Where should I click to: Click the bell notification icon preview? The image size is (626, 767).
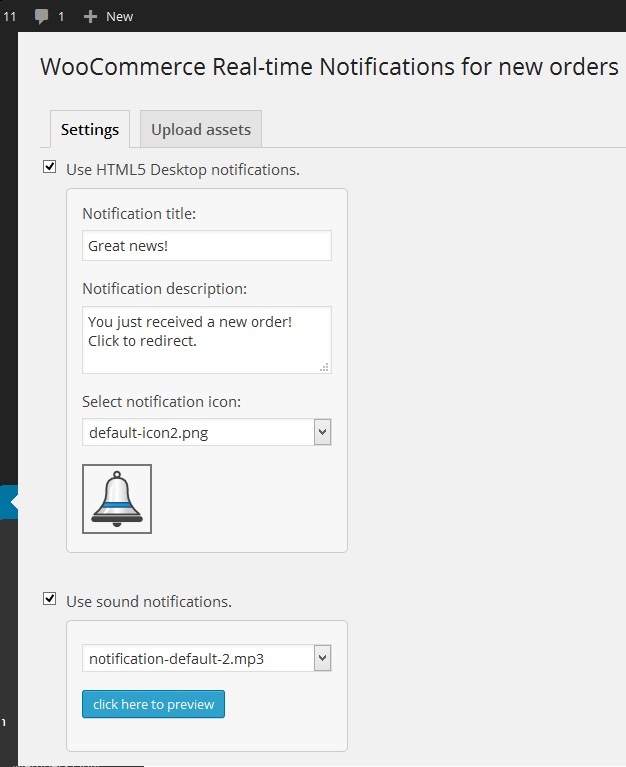[x=117, y=498]
